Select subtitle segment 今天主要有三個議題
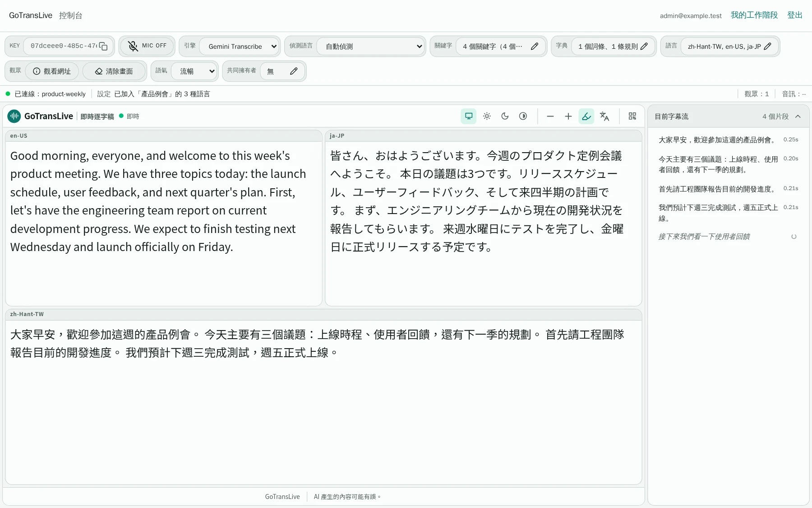The height and width of the screenshot is (508, 812). (728, 164)
